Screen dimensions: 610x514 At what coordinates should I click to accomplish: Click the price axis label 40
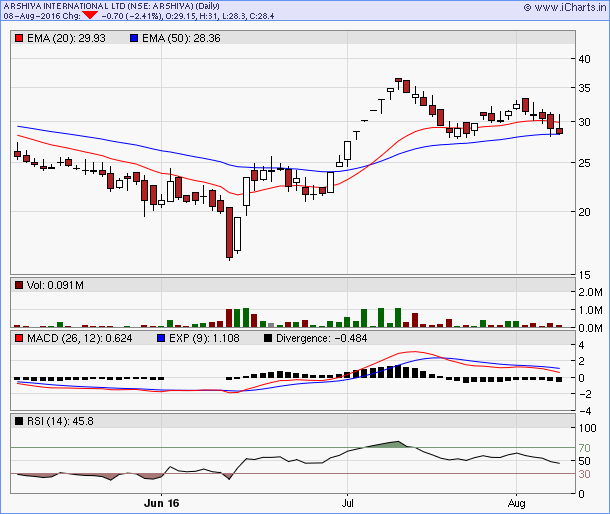click(584, 59)
